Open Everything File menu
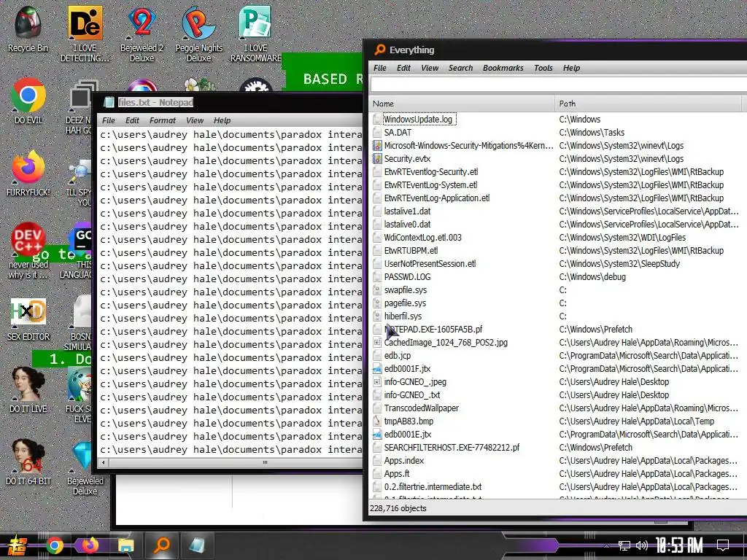Screen dimensions: 747x560 379,68
